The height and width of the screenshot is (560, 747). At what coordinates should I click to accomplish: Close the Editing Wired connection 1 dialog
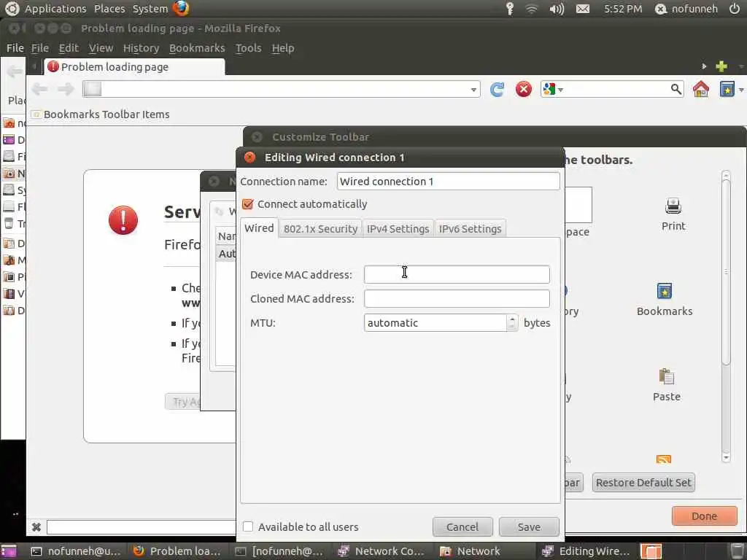click(249, 157)
